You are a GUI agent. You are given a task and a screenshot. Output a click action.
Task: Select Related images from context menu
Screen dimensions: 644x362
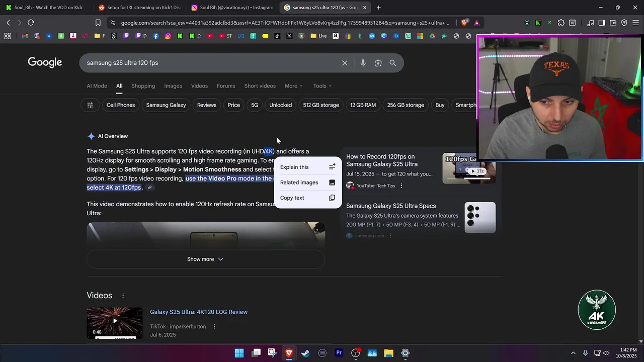click(307, 183)
